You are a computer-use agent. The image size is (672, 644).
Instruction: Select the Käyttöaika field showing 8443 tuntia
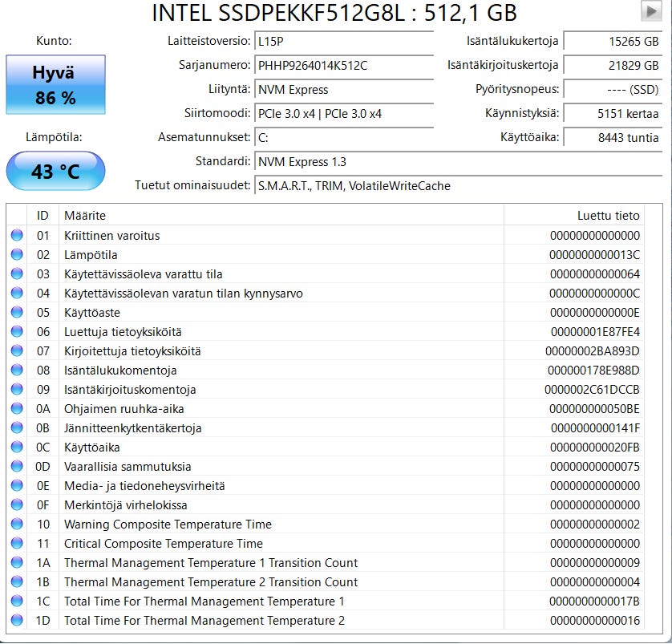click(x=613, y=138)
